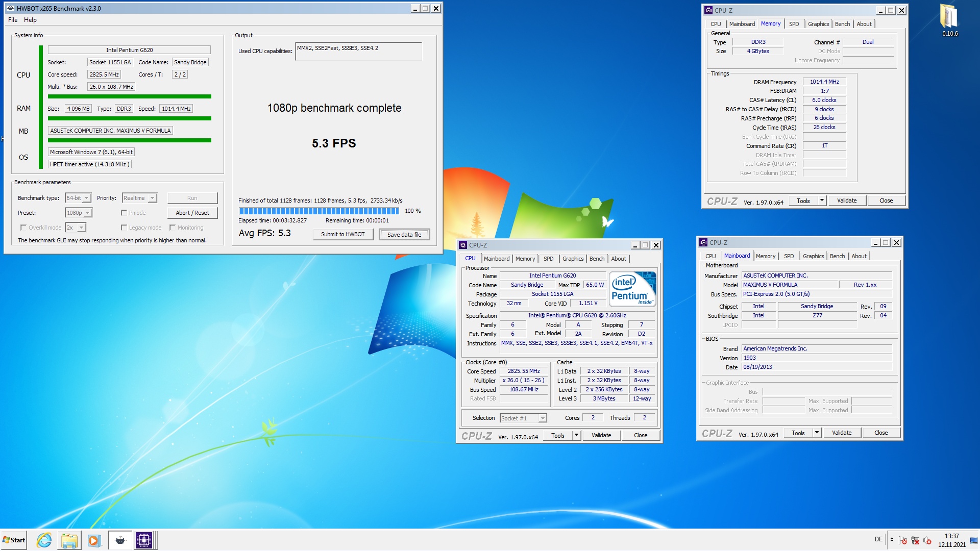Switch to HWBOT x265 taskbar icon
This screenshot has height=551, width=980.
pos(120,540)
